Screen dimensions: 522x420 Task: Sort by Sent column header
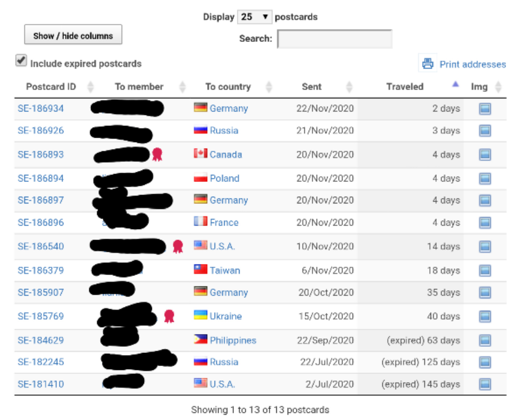click(312, 87)
